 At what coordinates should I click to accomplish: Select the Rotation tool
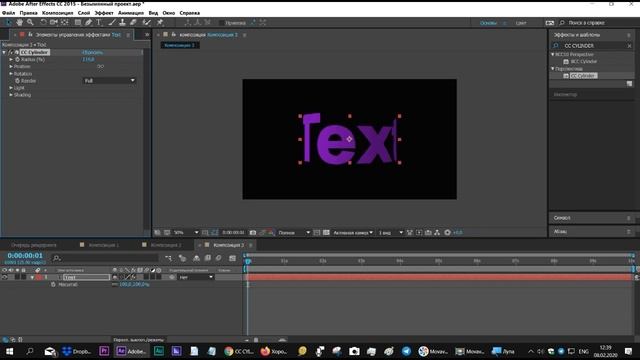point(43,22)
